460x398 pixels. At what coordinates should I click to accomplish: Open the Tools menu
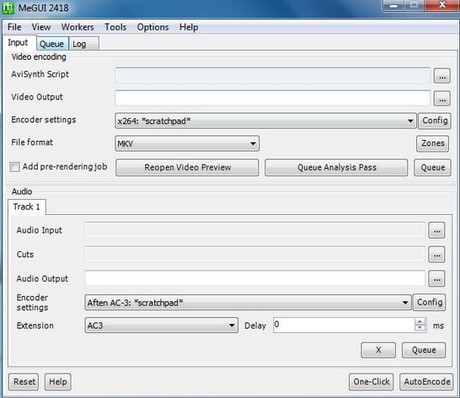115,27
